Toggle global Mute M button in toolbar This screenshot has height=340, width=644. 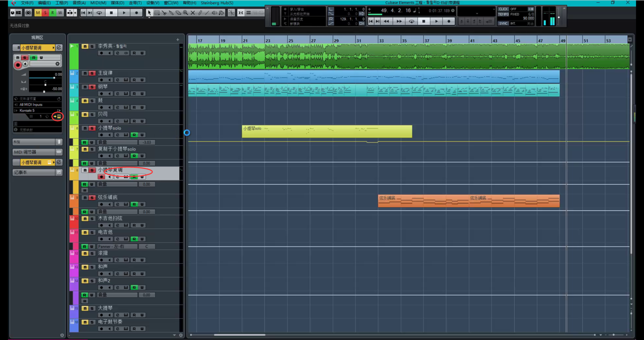(x=38, y=13)
